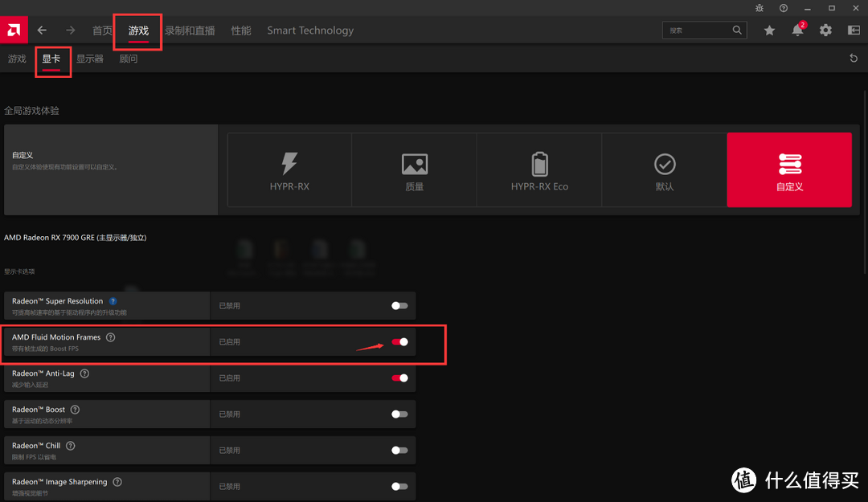Open the 录制和直播 tab
The width and height of the screenshot is (868, 502).
(190, 31)
